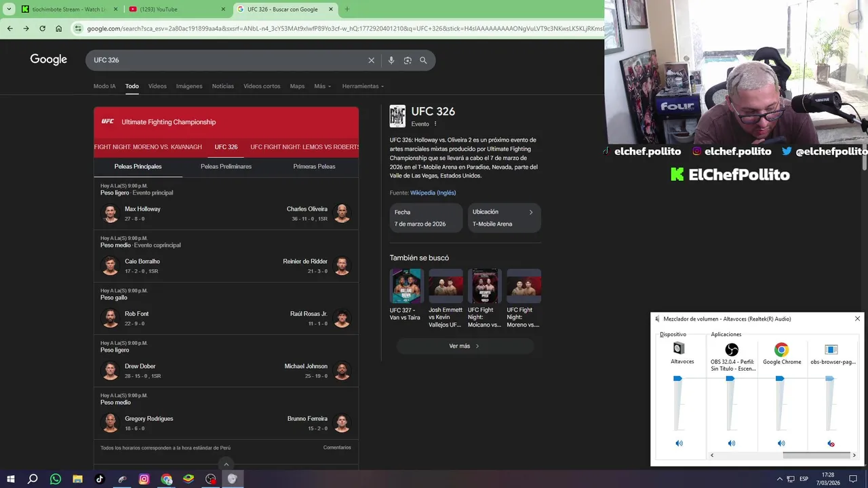Click the UFC 326 search input field

(x=227, y=60)
